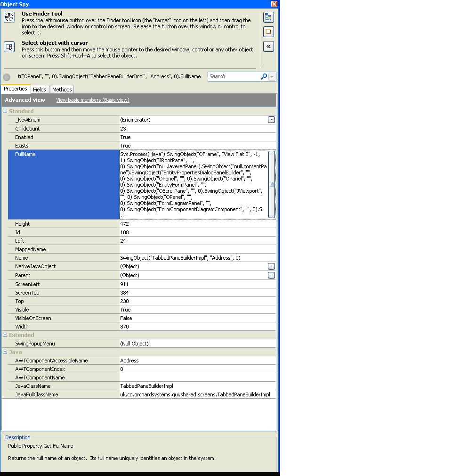Click the ChildCount value 23

pos(123,128)
